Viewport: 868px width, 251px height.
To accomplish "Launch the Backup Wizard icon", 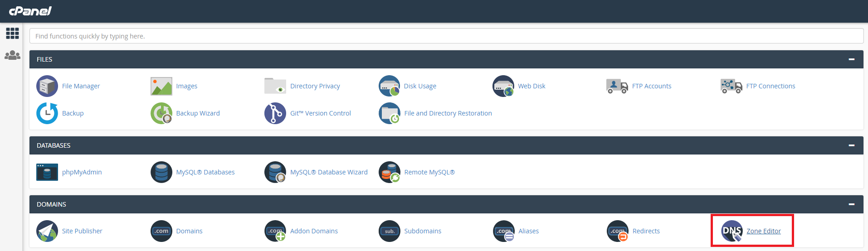I will (161, 113).
